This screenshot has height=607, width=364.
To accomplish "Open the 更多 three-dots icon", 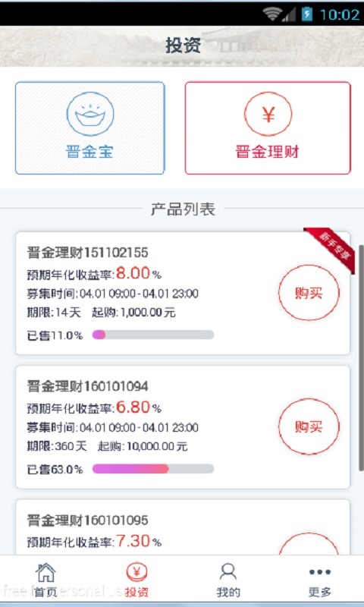I will pos(319,572).
